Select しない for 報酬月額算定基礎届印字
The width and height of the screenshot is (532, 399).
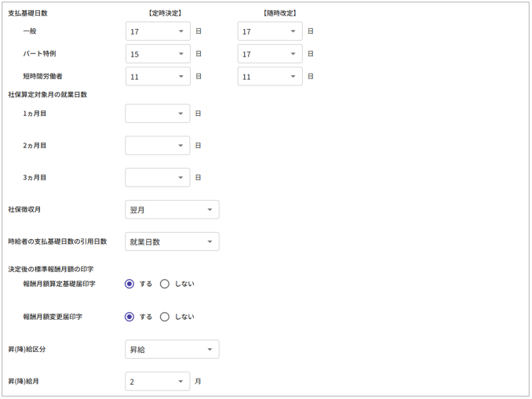[165, 284]
